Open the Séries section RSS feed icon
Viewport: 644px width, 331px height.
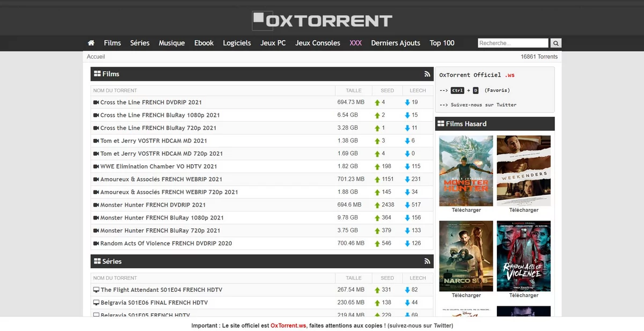point(427,262)
